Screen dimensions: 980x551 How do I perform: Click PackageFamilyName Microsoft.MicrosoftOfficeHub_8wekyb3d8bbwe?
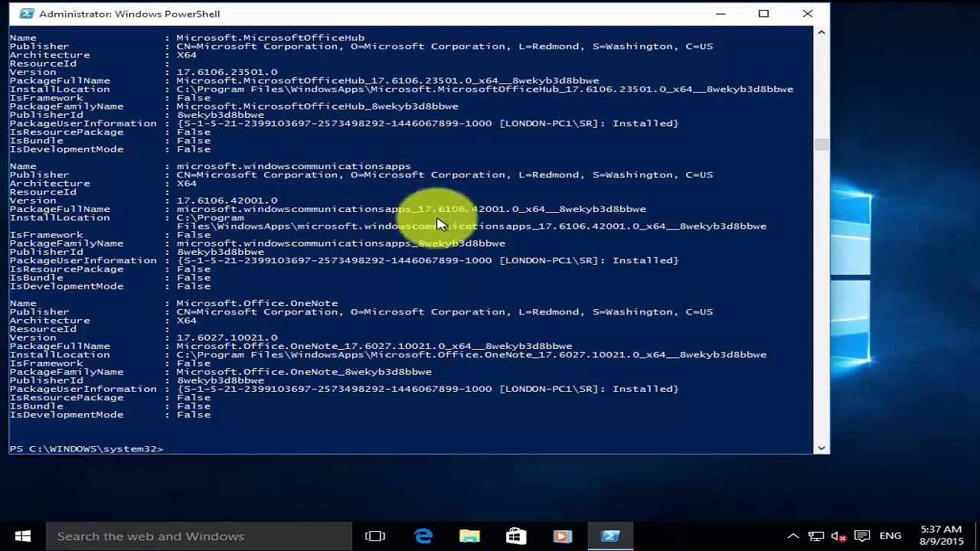tap(318, 106)
